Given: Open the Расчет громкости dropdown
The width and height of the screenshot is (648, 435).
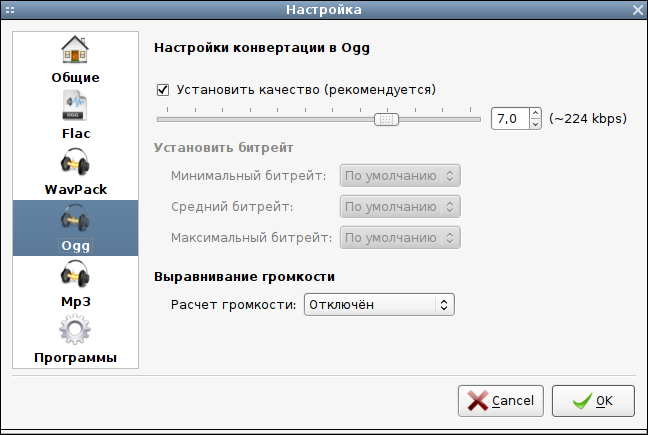Looking at the screenshot, I should pyautogui.click(x=379, y=304).
